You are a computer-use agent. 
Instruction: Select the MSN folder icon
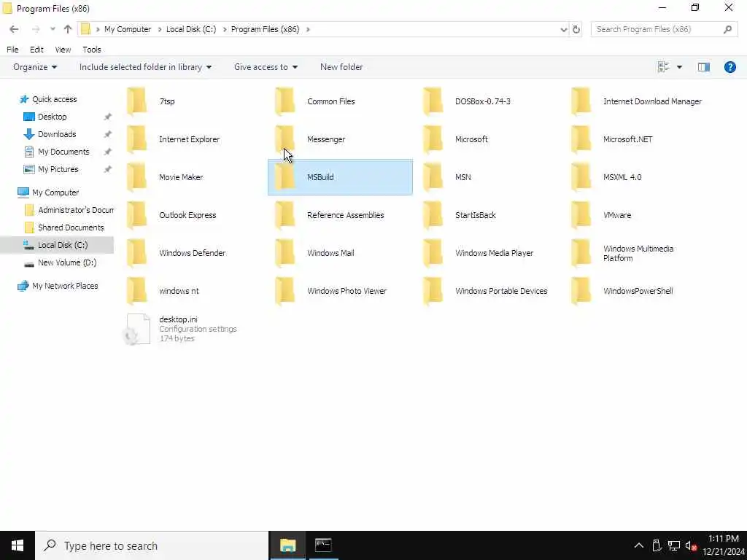pos(433,177)
